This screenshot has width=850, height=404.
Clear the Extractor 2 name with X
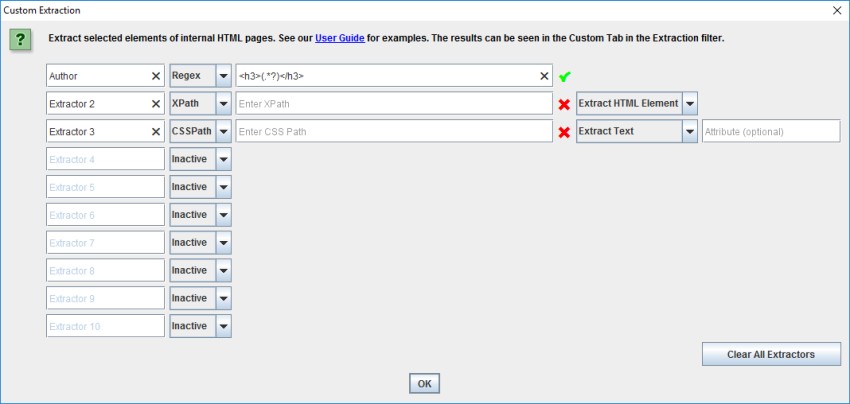(156, 104)
